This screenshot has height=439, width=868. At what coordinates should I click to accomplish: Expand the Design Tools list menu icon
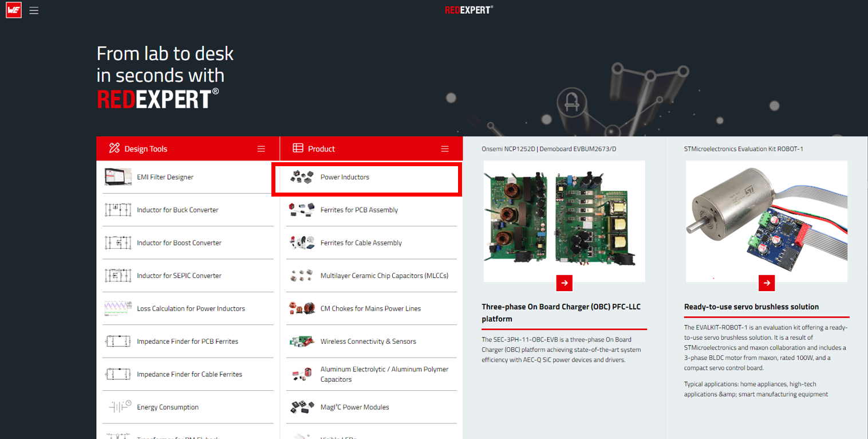[261, 149]
